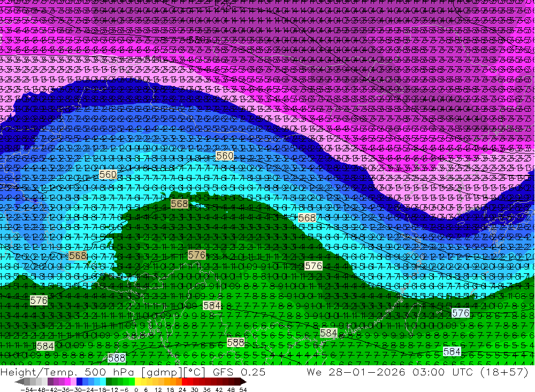Click the '0' legend value

[136, 390]
